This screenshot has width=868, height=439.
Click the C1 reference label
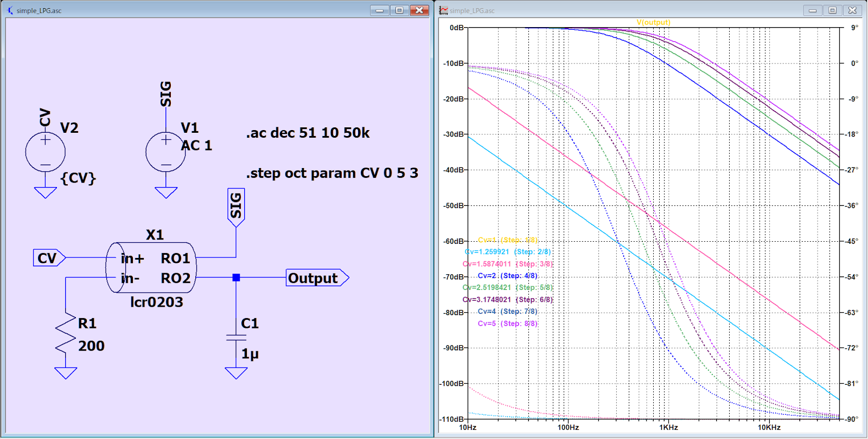(x=250, y=324)
